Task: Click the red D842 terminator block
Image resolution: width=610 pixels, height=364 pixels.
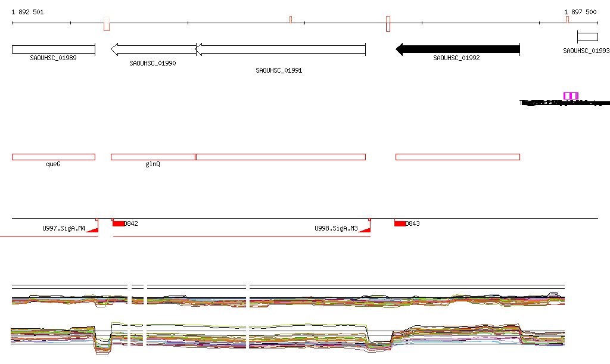Action: 119,223
